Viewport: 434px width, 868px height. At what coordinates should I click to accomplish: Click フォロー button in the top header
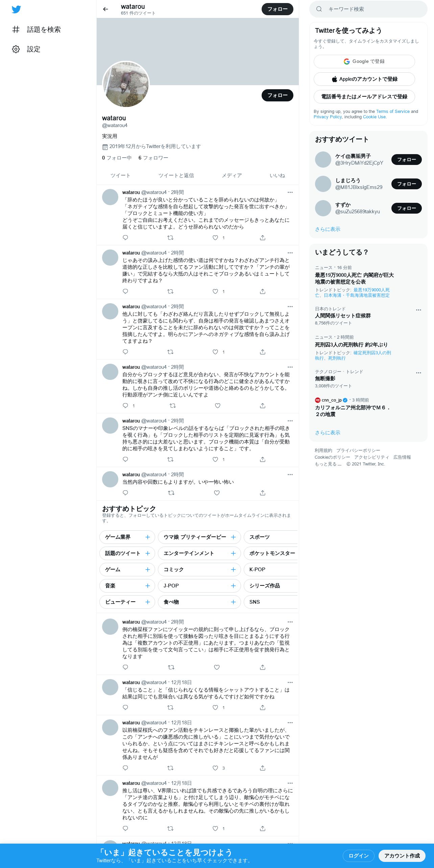click(277, 9)
